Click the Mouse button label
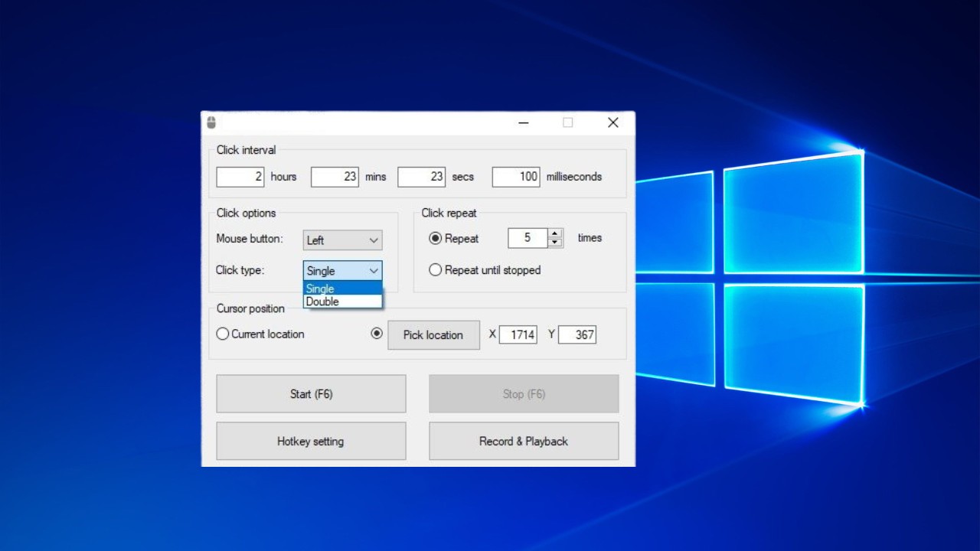 pyautogui.click(x=250, y=239)
